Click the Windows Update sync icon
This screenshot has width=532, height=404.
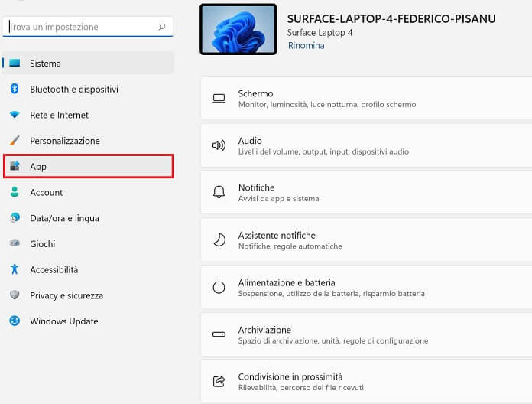pos(15,321)
